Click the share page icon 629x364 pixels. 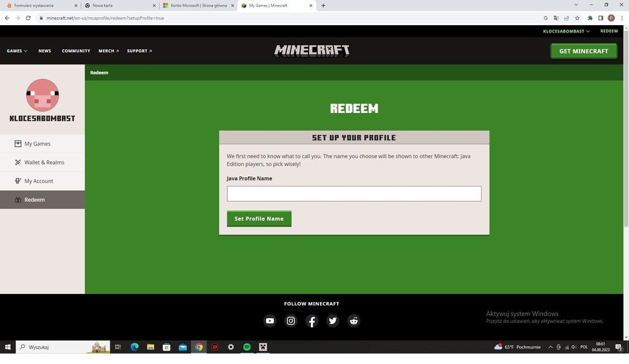(566, 18)
